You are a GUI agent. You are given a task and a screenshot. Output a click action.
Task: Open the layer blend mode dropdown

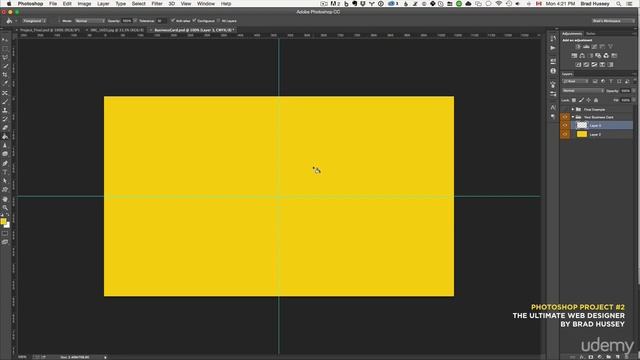583,91
